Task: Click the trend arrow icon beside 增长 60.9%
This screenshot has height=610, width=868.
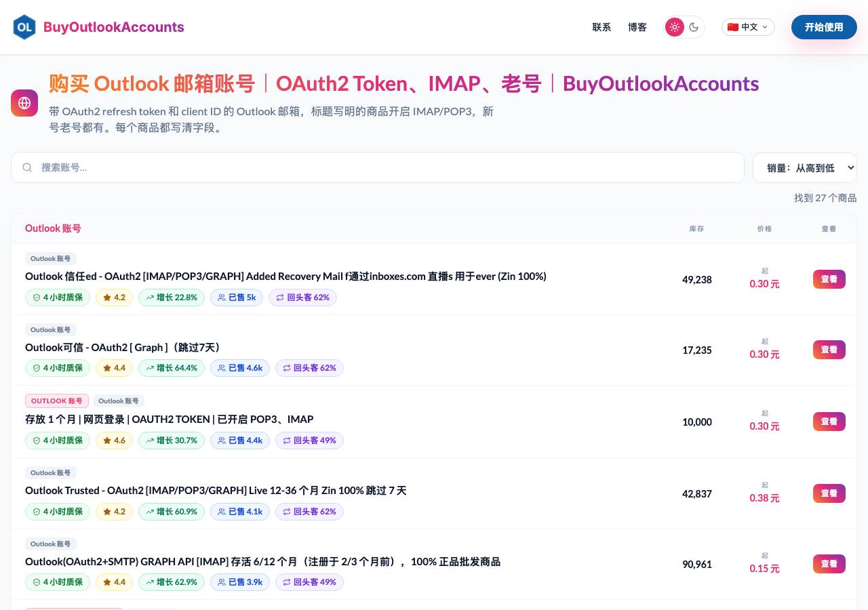Action: pos(150,512)
